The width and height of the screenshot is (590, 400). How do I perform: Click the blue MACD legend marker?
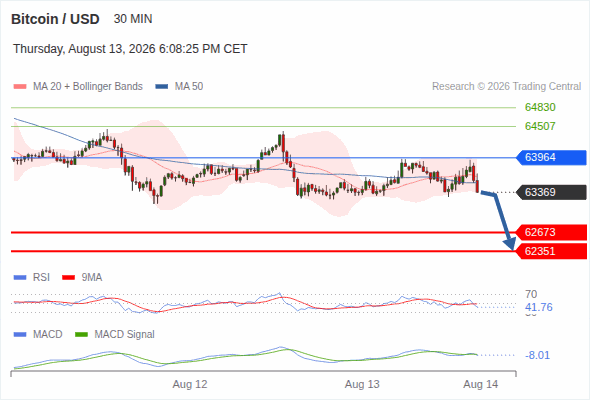(x=20, y=334)
